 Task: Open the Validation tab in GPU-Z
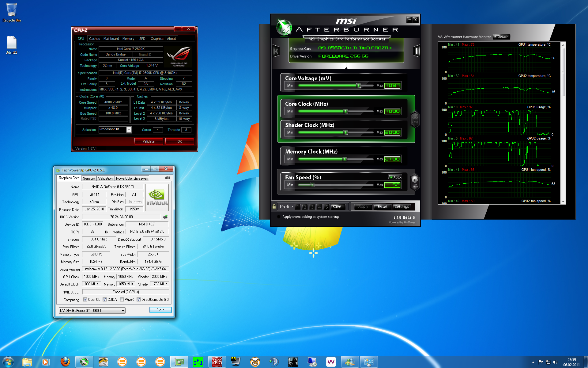pos(105,178)
